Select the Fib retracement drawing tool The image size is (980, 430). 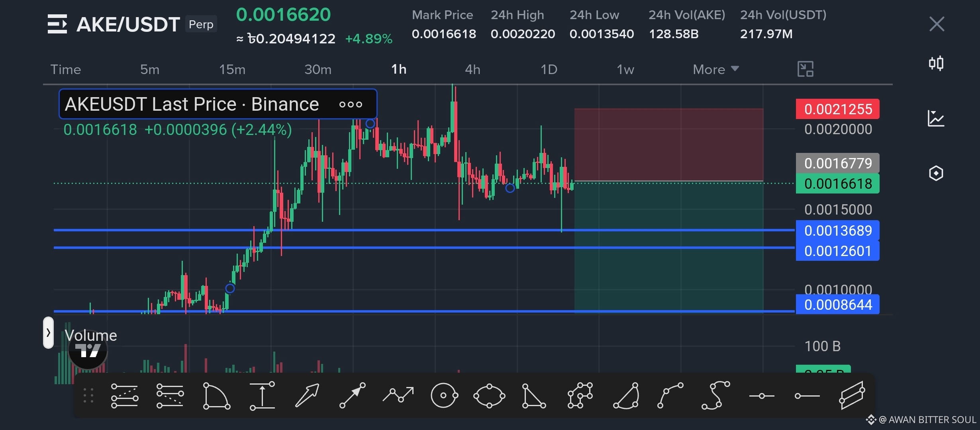[125, 396]
